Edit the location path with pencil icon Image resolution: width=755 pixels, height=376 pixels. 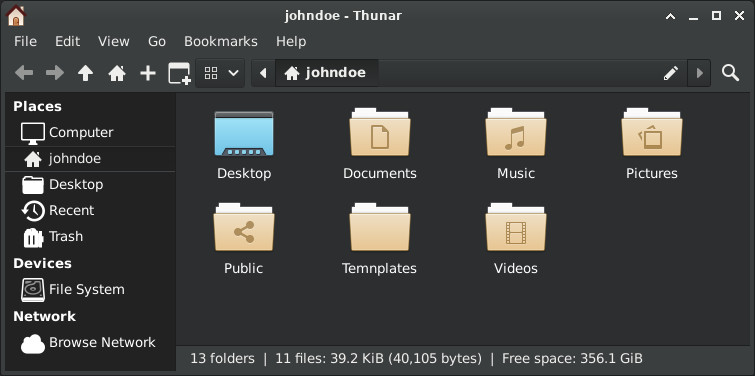click(670, 73)
